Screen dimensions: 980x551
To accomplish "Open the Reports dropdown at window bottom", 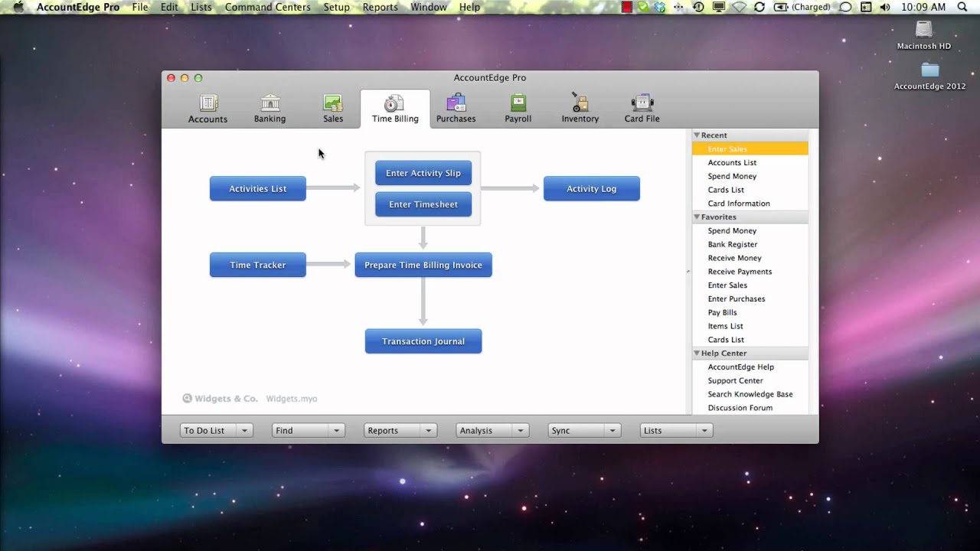I will coord(400,431).
